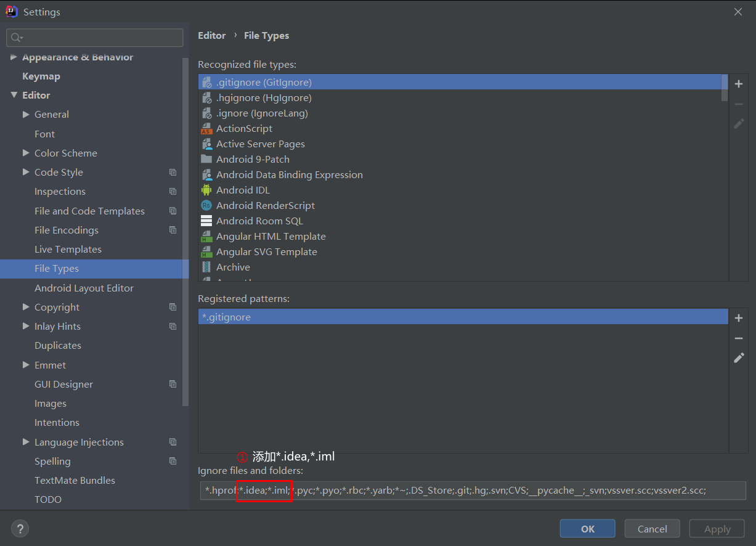Open the GUI Designer settings page
756x546 pixels.
(63, 384)
